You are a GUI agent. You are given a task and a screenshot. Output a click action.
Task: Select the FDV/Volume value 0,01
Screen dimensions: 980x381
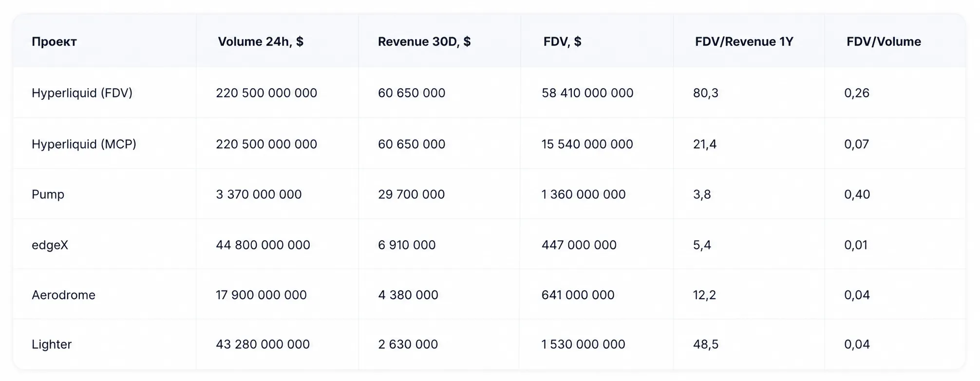(856, 245)
